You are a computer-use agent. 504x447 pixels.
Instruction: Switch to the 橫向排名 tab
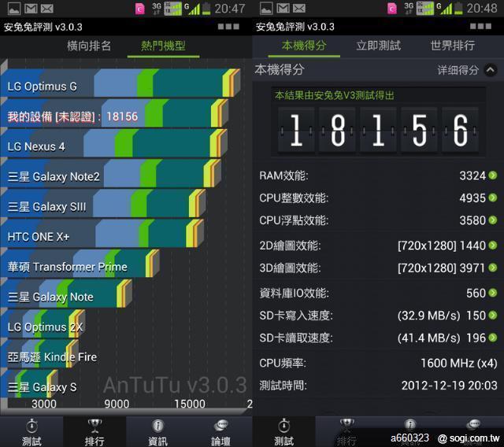[89, 46]
